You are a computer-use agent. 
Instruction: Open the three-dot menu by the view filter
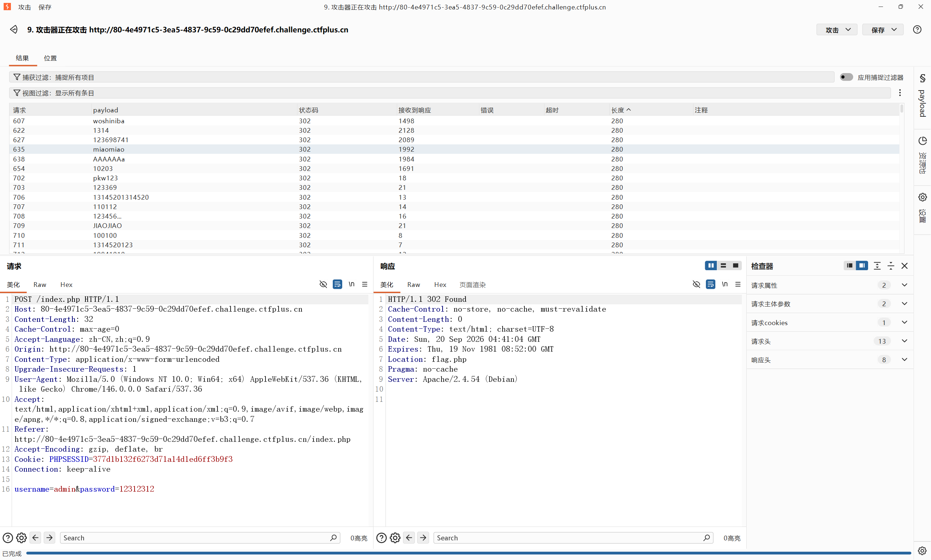pyautogui.click(x=900, y=93)
